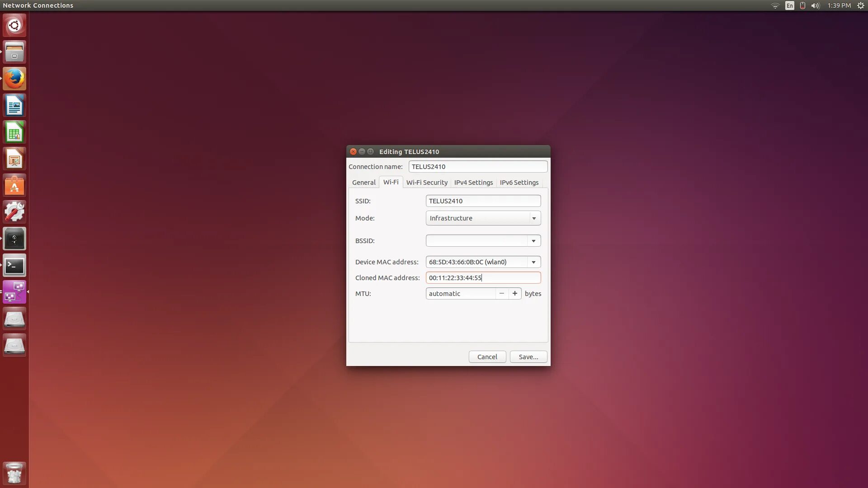Viewport: 868px width, 488px height.
Task: Switch to the IPv4 Settings tab
Action: coord(473,183)
